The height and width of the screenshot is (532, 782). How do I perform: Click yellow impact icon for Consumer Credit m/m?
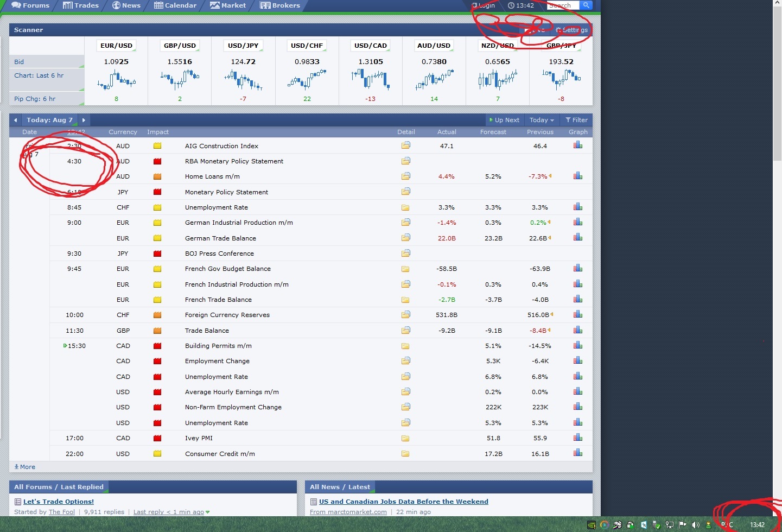pyautogui.click(x=157, y=453)
